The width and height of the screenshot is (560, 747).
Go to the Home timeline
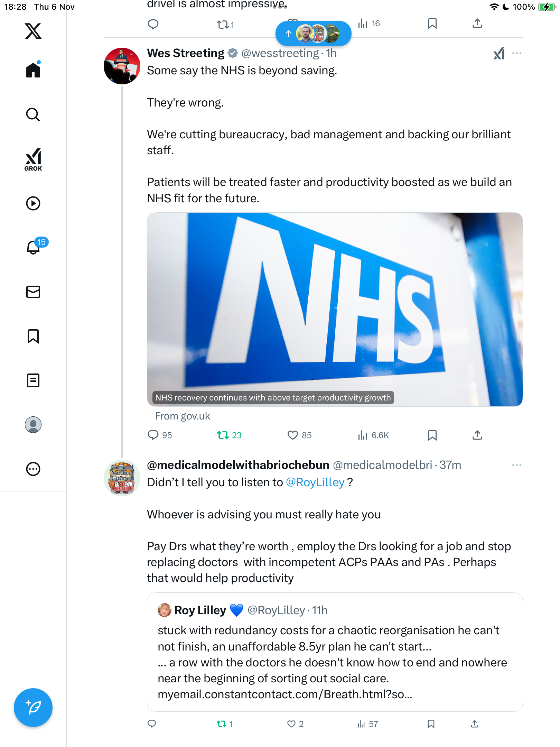tap(33, 70)
